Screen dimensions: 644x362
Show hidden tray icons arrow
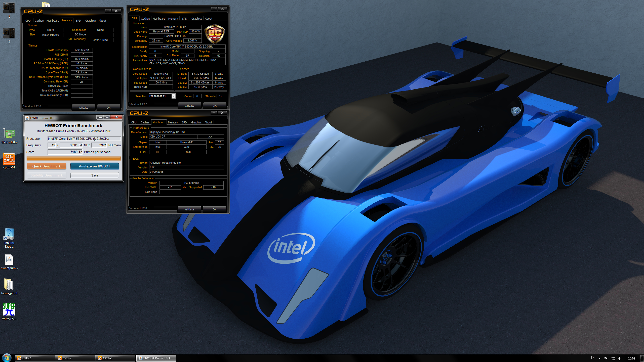pos(600,358)
